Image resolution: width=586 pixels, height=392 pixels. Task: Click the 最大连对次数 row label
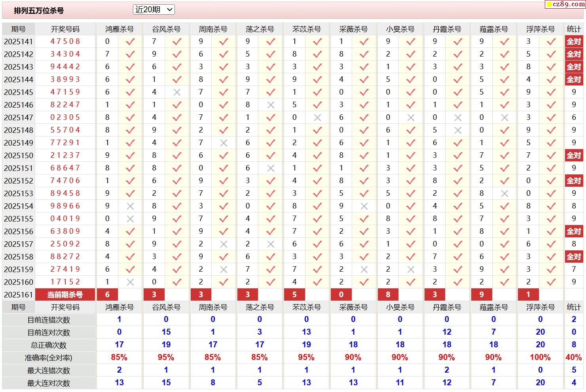(49, 383)
